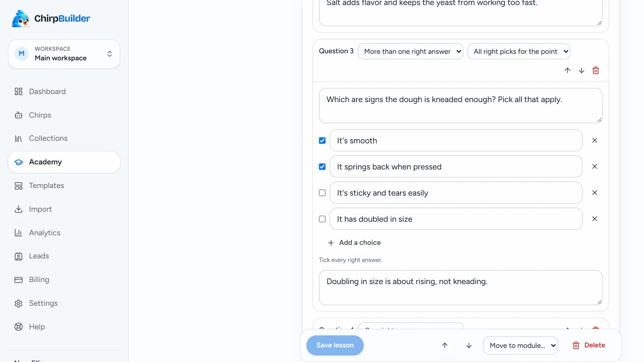Image resolution: width=644 pixels, height=362 pixels.
Task: Remove "It springs back when pressed" choice
Action: click(594, 167)
